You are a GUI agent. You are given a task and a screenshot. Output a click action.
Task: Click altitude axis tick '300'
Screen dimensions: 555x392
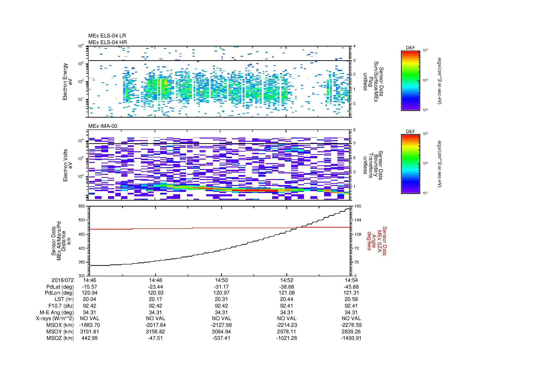(82, 276)
